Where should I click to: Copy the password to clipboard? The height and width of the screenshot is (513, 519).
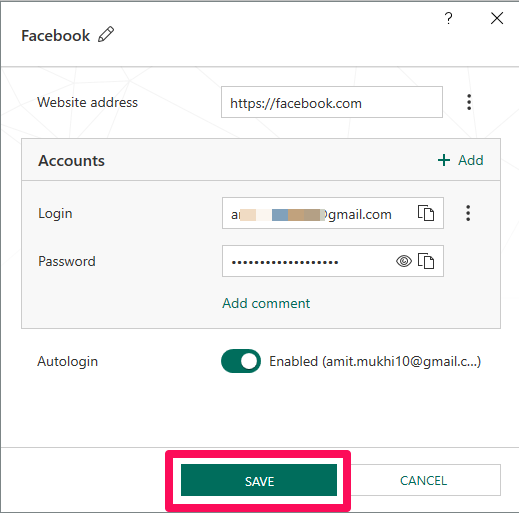426,261
